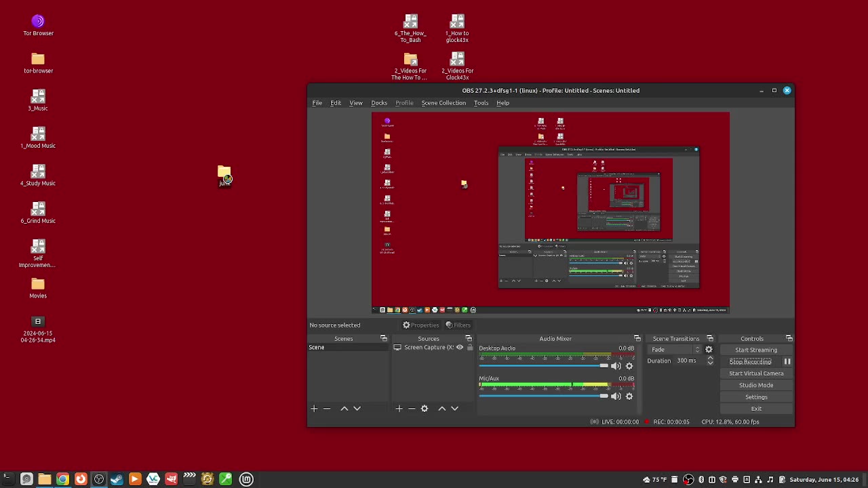868x488 pixels.
Task: Move the source down in the Sources list
Action: click(x=455, y=409)
